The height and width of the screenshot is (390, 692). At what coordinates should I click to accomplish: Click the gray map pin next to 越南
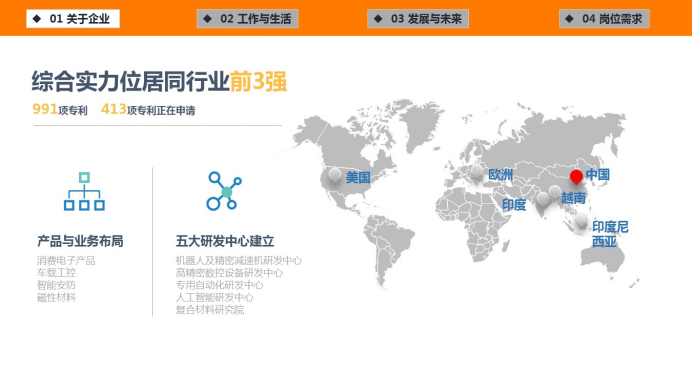pos(555,193)
